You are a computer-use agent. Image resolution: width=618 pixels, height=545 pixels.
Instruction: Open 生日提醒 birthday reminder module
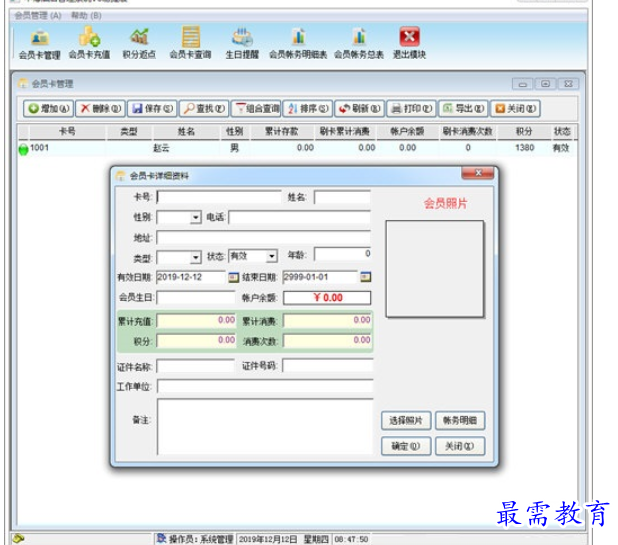coord(241,43)
